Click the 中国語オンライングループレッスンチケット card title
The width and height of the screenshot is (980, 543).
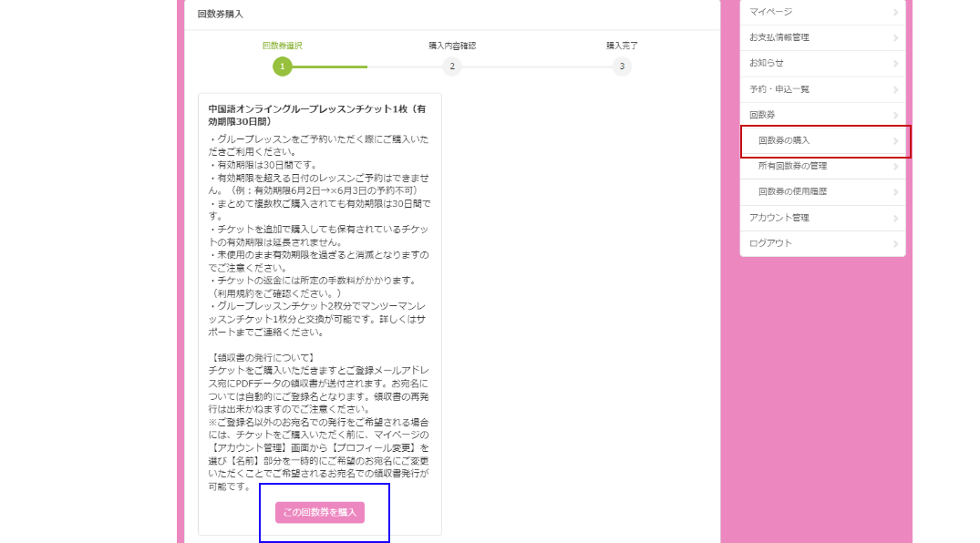click(x=316, y=115)
